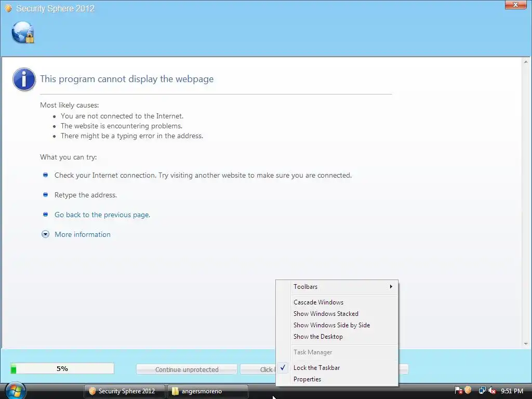Click text There might be a typing error
The image size is (532, 399).
pos(132,136)
